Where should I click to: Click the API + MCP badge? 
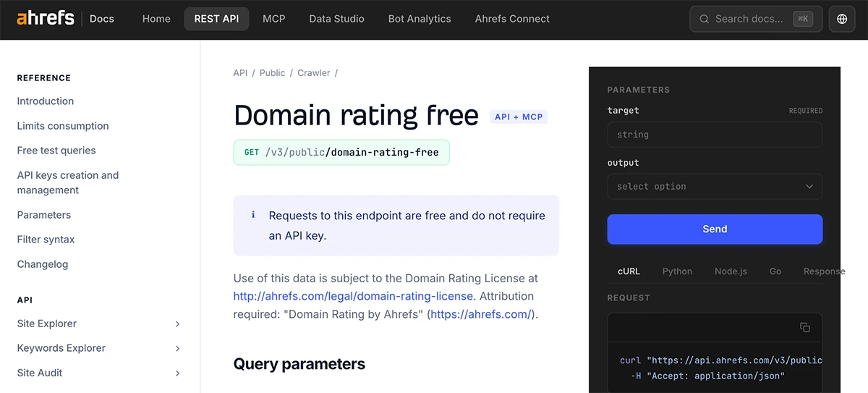coord(519,117)
